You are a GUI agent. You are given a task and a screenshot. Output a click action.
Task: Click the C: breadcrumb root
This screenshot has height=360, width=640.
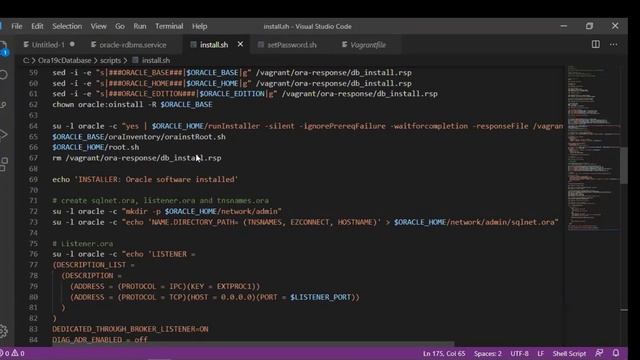26,60
